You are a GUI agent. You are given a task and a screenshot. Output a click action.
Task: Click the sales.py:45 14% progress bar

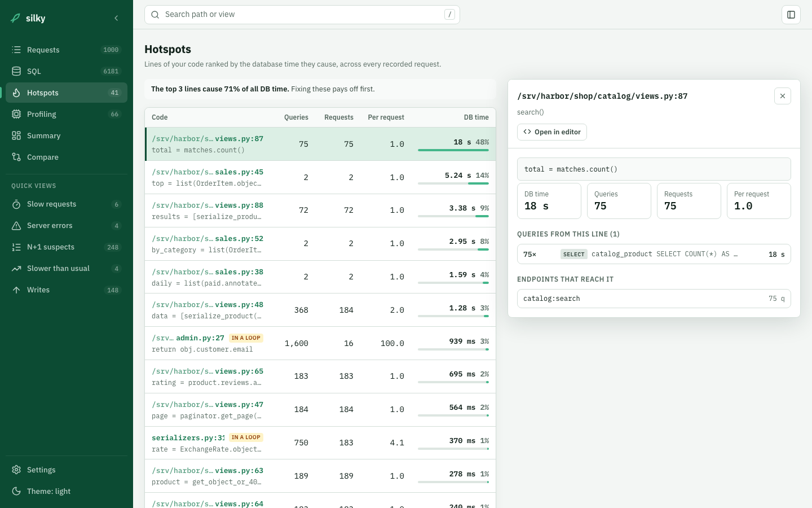pyautogui.click(x=453, y=183)
